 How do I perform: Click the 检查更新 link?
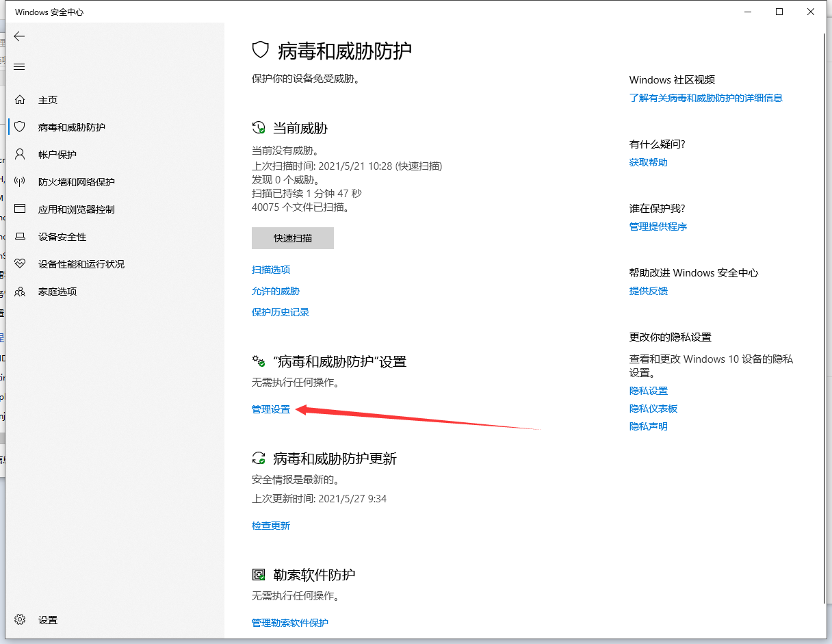coord(271,526)
